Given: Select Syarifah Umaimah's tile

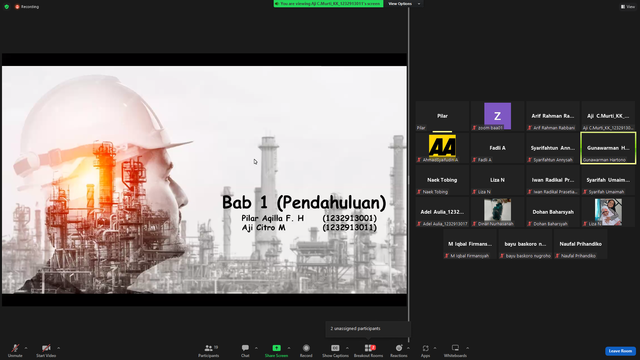Looking at the screenshot, I should click(x=608, y=180).
